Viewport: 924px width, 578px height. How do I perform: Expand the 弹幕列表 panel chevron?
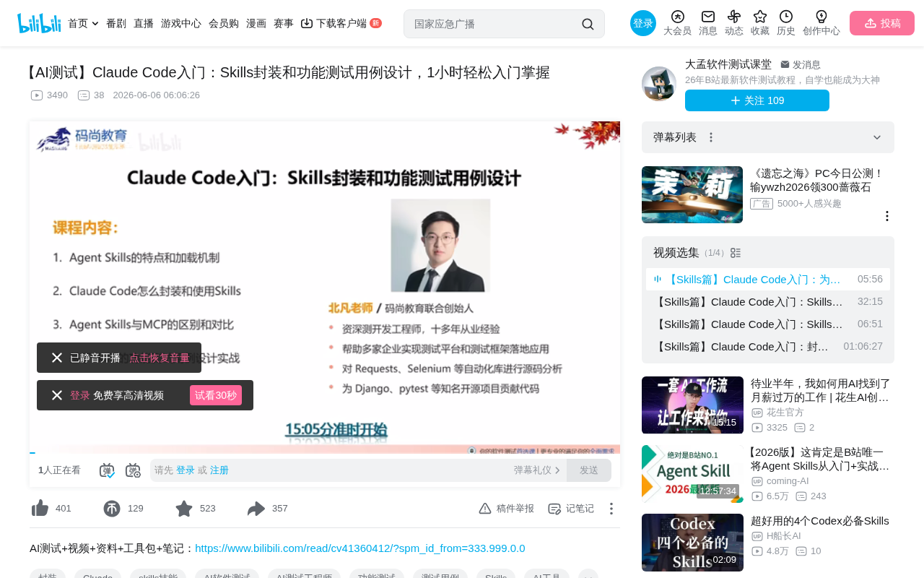(x=877, y=137)
